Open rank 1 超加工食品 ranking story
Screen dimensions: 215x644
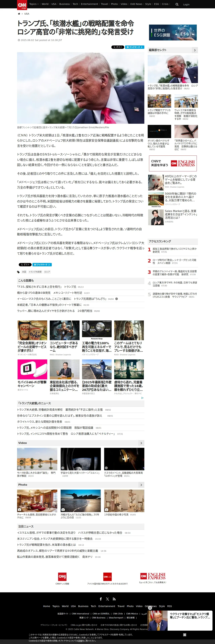coord(175,250)
